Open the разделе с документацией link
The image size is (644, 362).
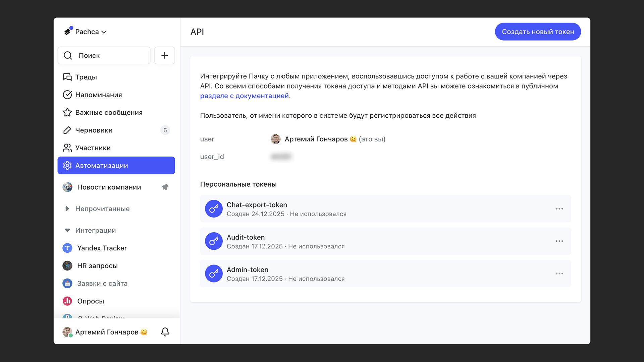[x=244, y=96]
